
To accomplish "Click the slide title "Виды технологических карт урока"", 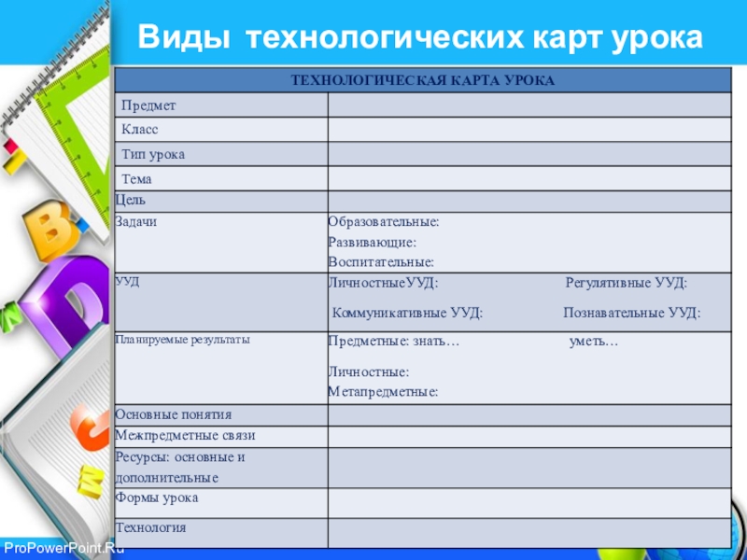I will (420, 37).
